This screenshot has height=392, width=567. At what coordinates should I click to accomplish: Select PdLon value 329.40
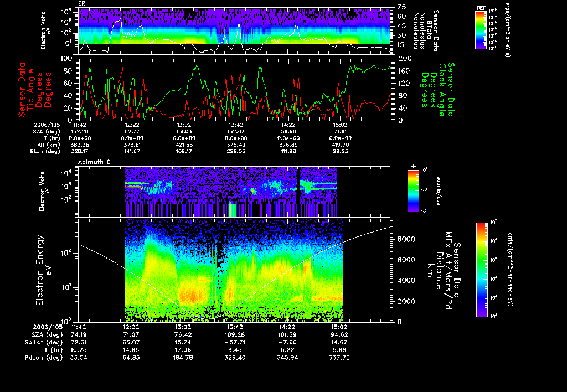point(235,358)
